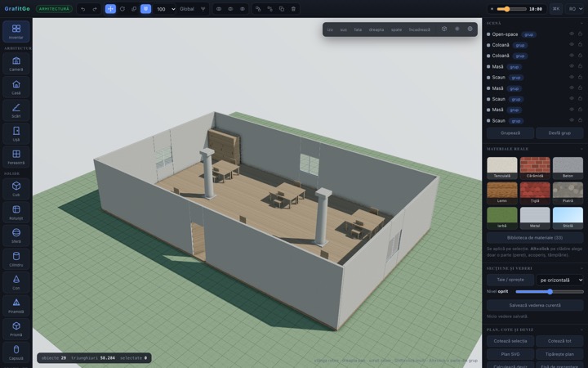Lock the second Coloană group

click(x=580, y=56)
